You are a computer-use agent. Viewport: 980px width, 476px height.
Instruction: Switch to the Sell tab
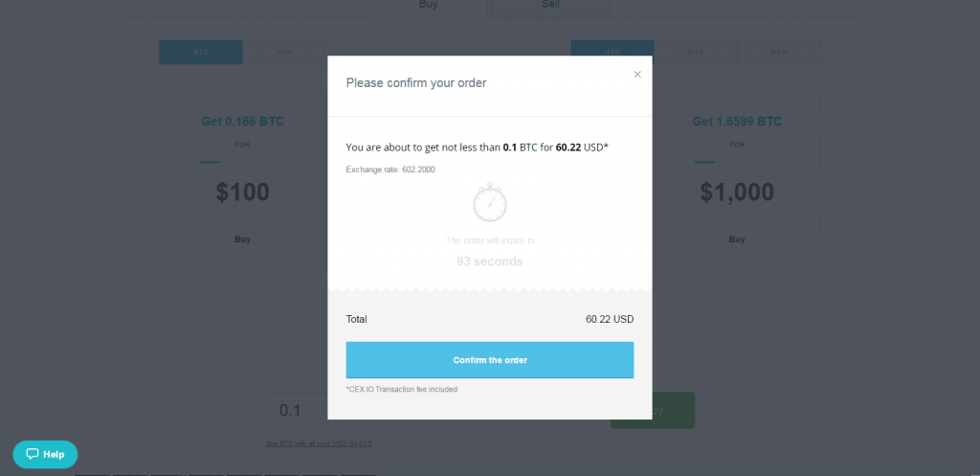pyautogui.click(x=550, y=7)
